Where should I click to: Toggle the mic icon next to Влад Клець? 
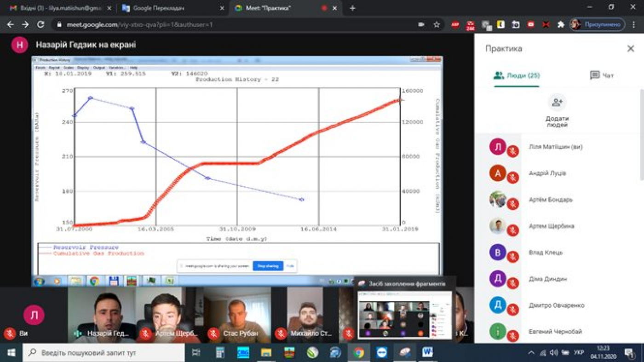512,257
